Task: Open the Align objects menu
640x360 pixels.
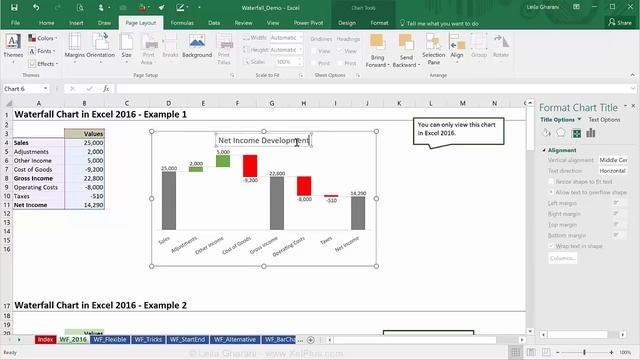Action: coord(457,48)
